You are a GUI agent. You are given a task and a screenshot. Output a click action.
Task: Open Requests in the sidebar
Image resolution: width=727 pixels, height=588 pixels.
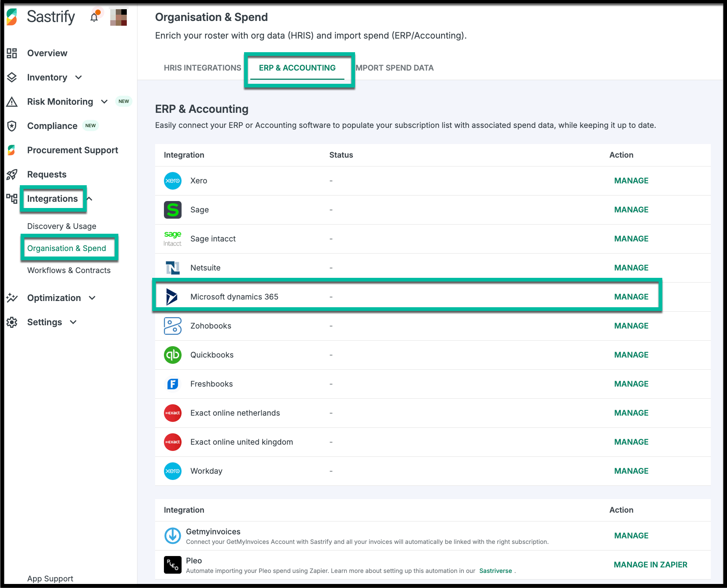tap(47, 175)
